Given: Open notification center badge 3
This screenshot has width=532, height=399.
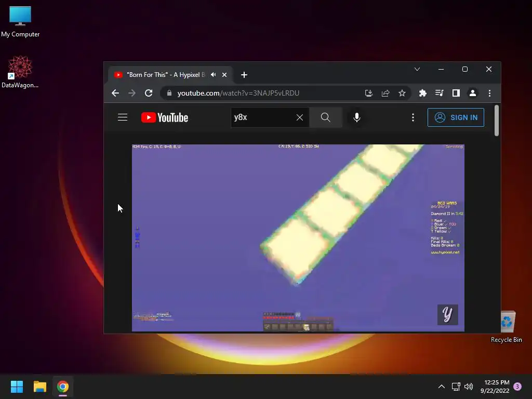Looking at the screenshot, I should coord(517,387).
